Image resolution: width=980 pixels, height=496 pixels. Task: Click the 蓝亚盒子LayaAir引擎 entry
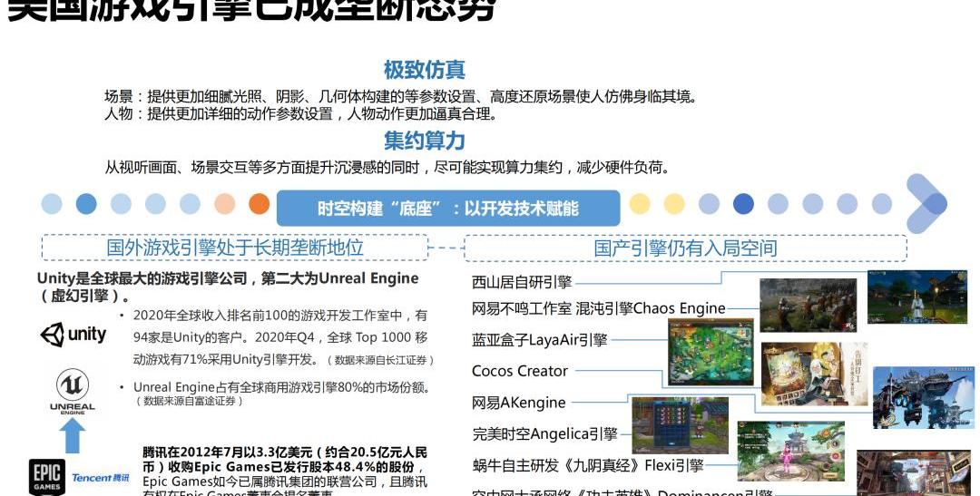539,340
